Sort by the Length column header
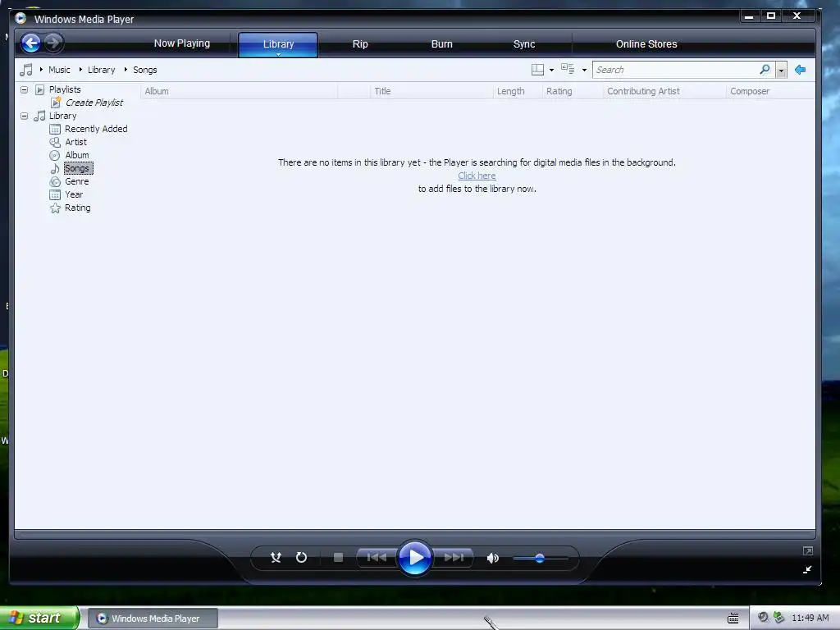The width and height of the screenshot is (840, 630). click(x=518, y=91)
